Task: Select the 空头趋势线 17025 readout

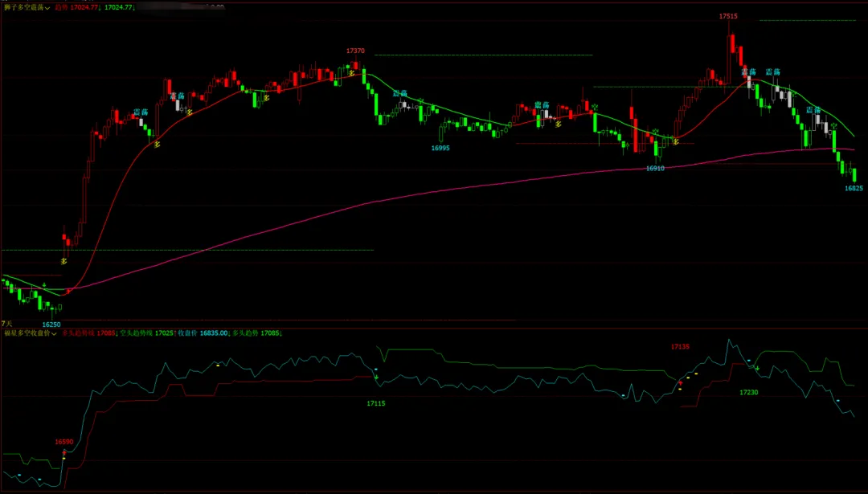Action: tap(147, 333)
